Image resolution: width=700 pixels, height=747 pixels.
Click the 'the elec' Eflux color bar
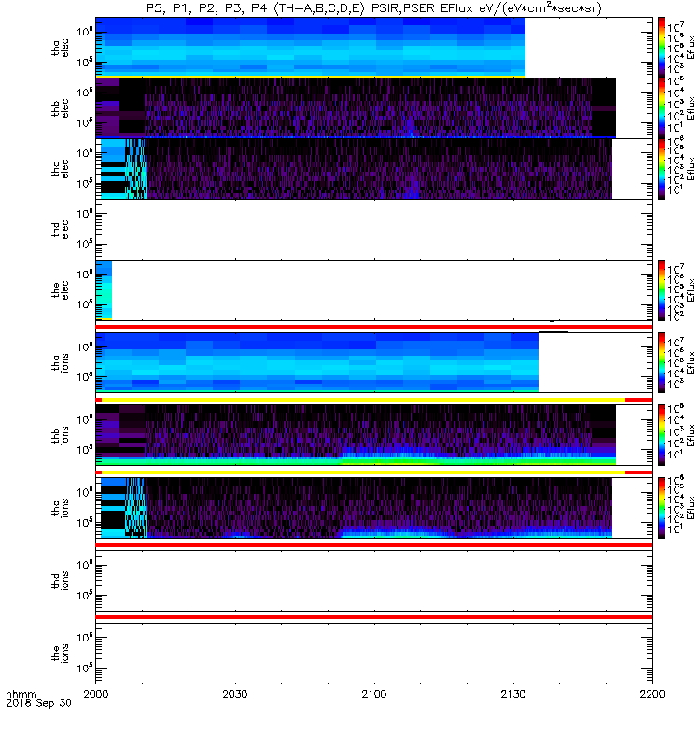(662, 290)
